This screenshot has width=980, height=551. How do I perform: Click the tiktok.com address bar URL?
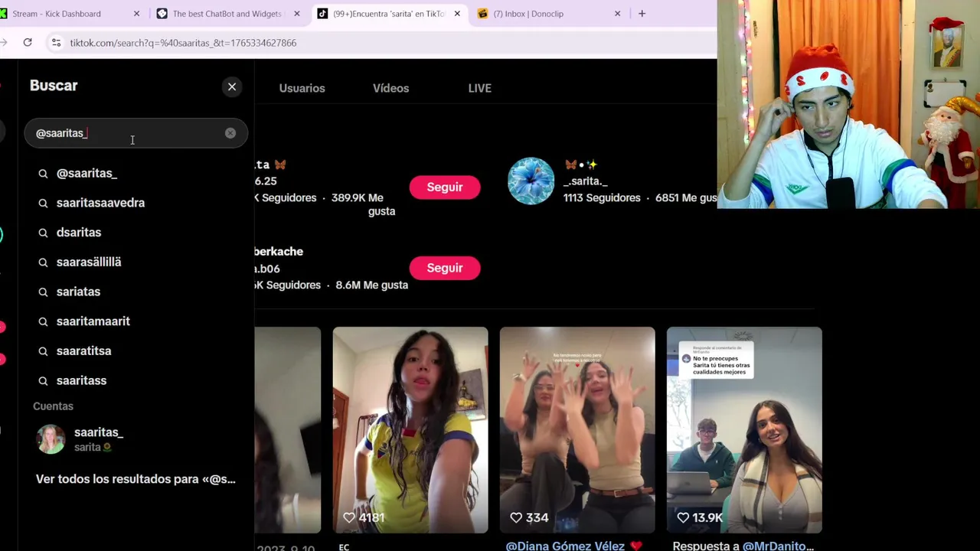pyautogui.click(x=183, y=43)
